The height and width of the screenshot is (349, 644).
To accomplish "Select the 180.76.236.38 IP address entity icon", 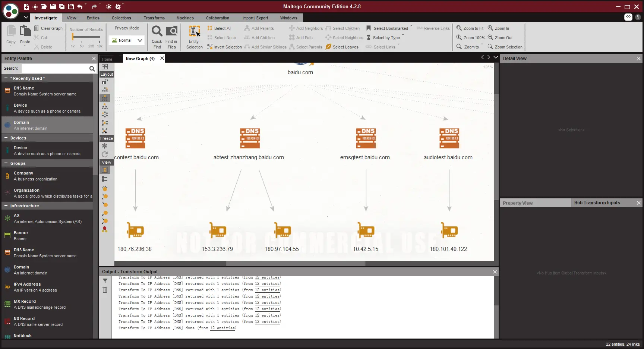I will [135, 230].
